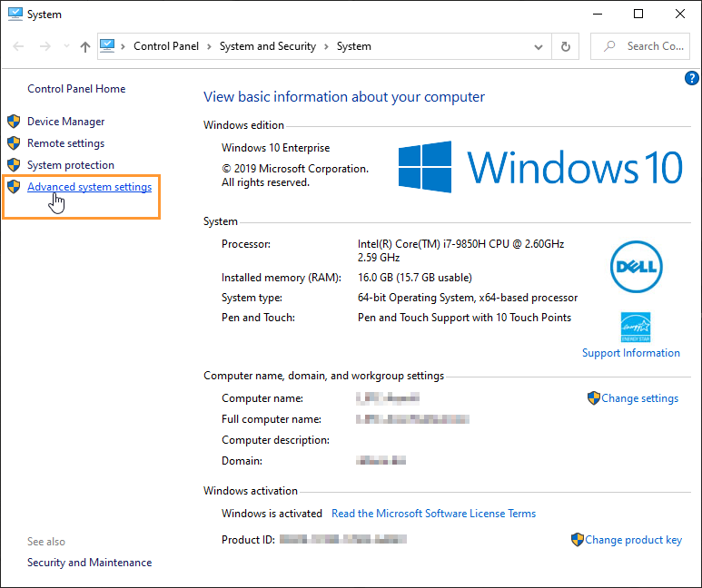This screenshot has height=588, width=702.
Task: Expand chevron after Control Panel breadcrumb
Action: (x=209, y=46)
